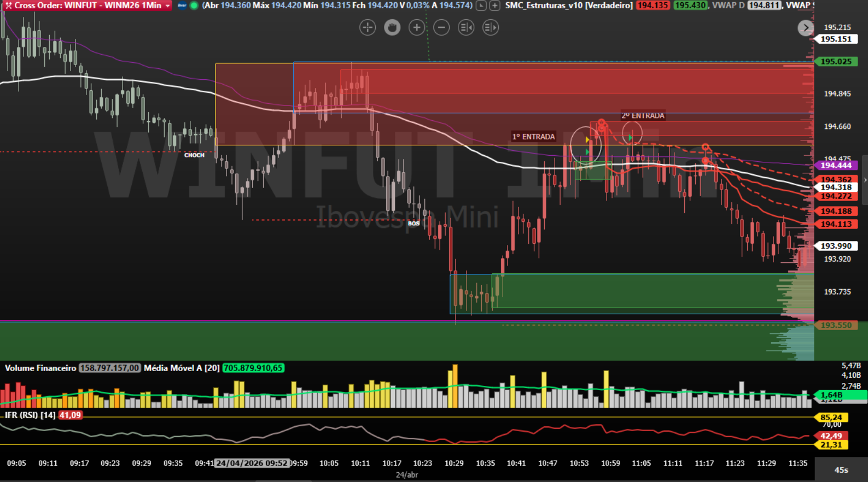Click the 45s candle countdown timer
Image resolution: width=868 pixels, height=482 pixels.
841,470
